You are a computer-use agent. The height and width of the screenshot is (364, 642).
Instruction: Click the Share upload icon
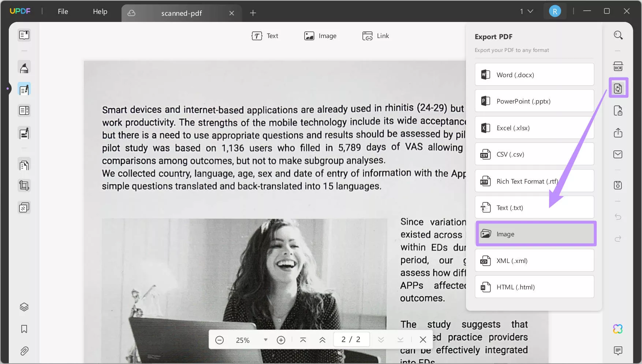click(x=618, y=132)
